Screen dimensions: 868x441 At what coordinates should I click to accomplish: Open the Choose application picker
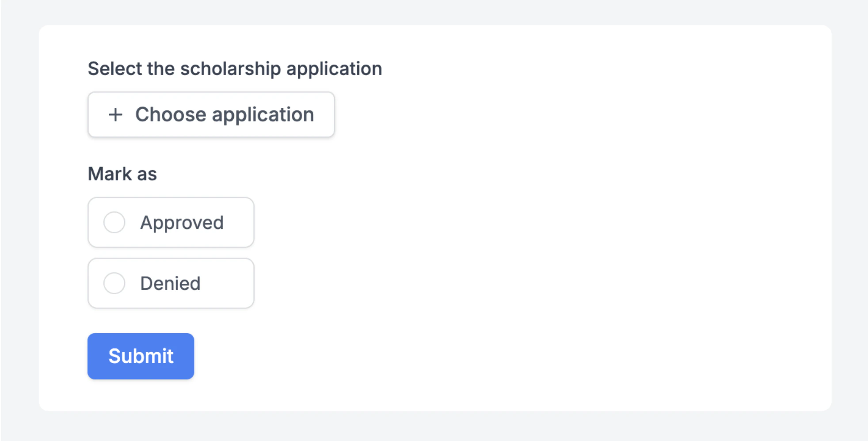(211, 115)
